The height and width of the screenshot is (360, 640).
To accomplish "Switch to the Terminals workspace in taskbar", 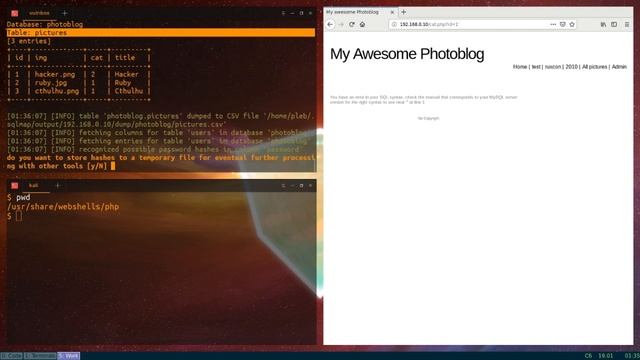I will click(x=40, y=356).
